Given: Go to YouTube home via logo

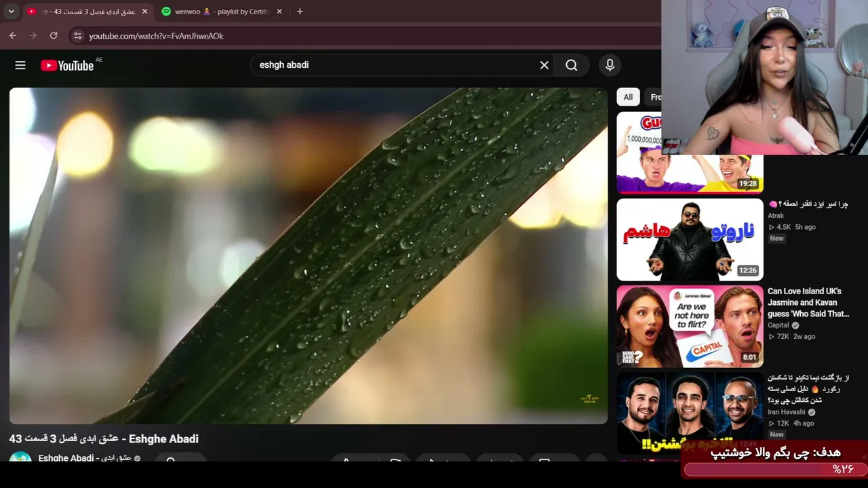Looking at the screenshot, I should [67, 65].
